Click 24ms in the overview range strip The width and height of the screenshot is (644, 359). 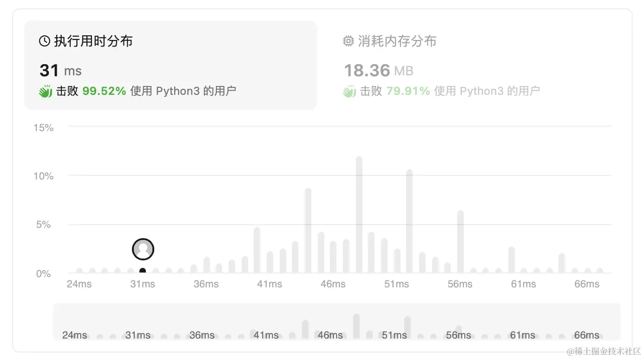pyautogui.click(x=75, y=335)
